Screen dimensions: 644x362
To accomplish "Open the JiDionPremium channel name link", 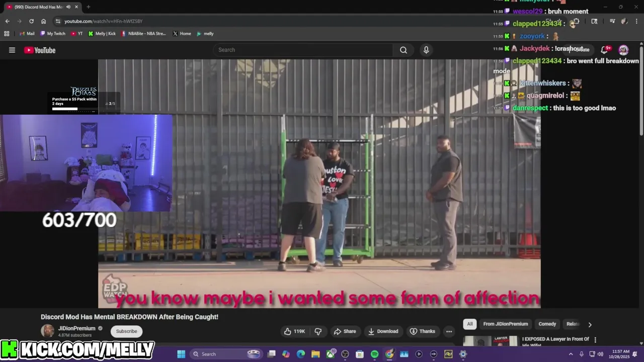I will click(x=76, y=328).
